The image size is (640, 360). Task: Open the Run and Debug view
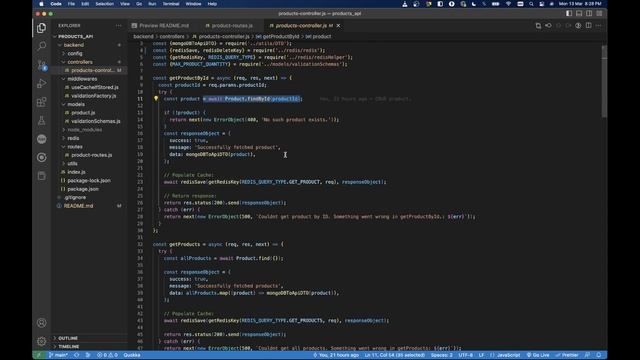(41, 83)
